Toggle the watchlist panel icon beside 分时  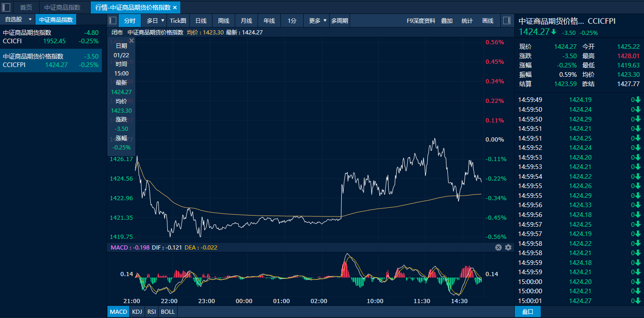(112, 20)
